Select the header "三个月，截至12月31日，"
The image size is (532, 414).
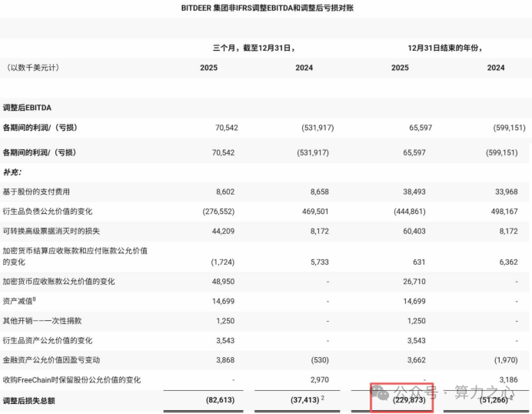254,48
